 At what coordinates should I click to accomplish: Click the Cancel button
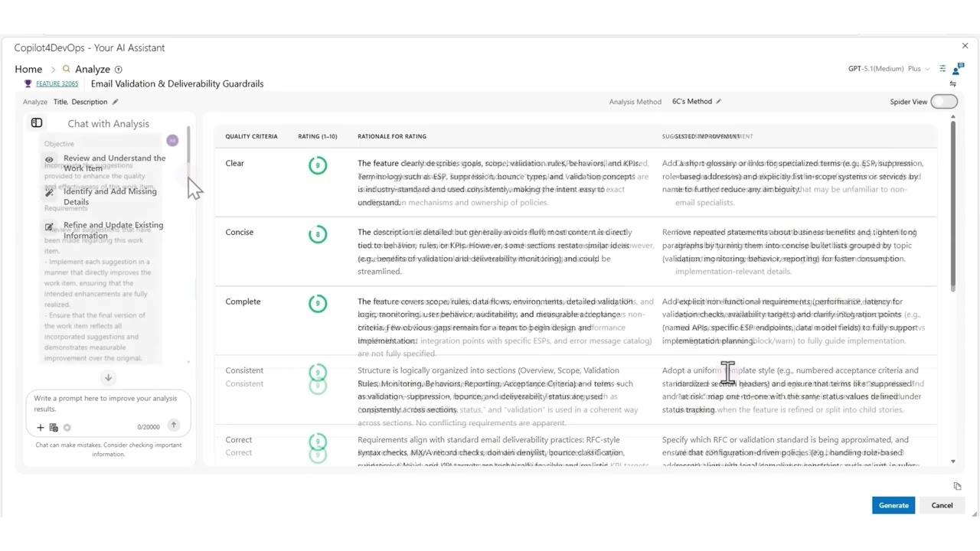point(942,505)
